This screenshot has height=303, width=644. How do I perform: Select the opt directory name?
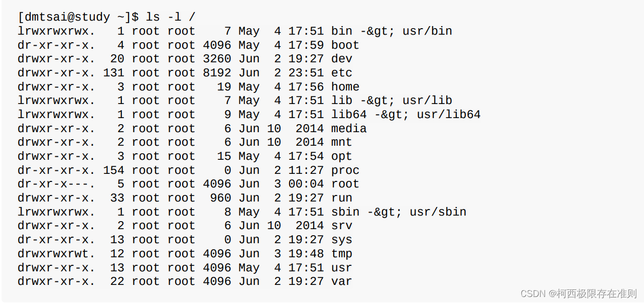(341, 156)
